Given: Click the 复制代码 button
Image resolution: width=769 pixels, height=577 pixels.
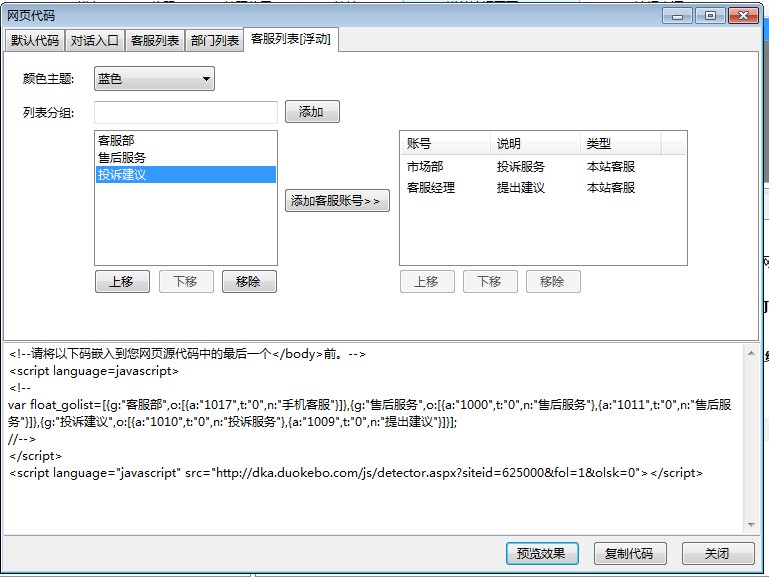Looking at the screenshot, I should [629, 554].
